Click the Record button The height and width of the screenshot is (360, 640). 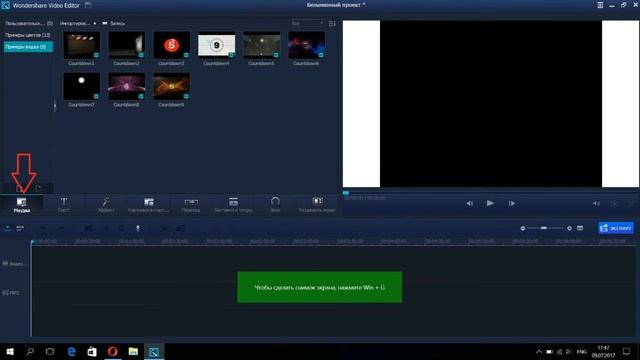click(114, 24)
